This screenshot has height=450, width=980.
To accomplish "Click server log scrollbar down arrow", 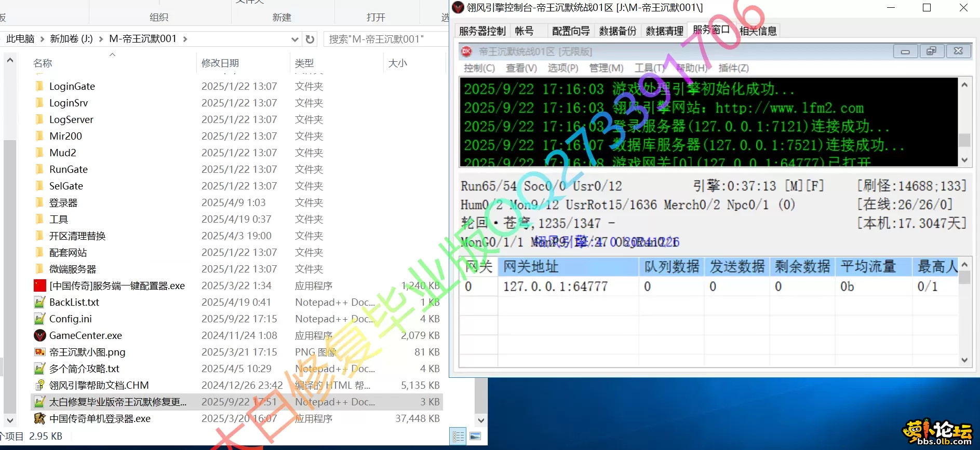I will coord(964,160).
